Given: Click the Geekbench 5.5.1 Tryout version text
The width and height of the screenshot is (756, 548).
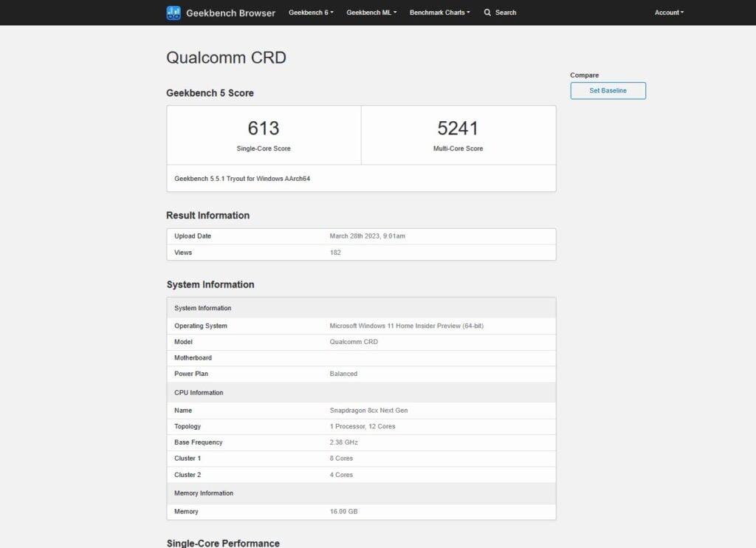Looking at the screenshot, I should (242, 179).
